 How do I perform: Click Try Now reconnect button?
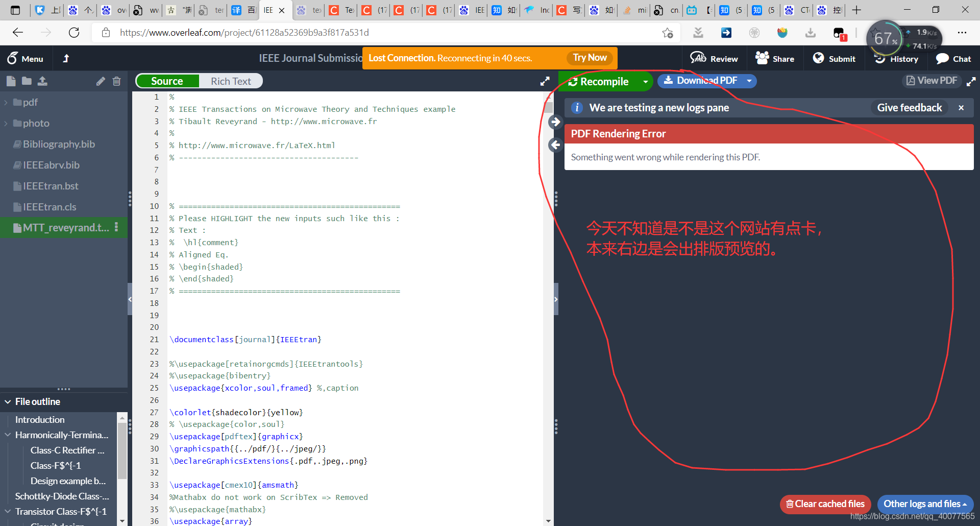(x=590, y=58)
